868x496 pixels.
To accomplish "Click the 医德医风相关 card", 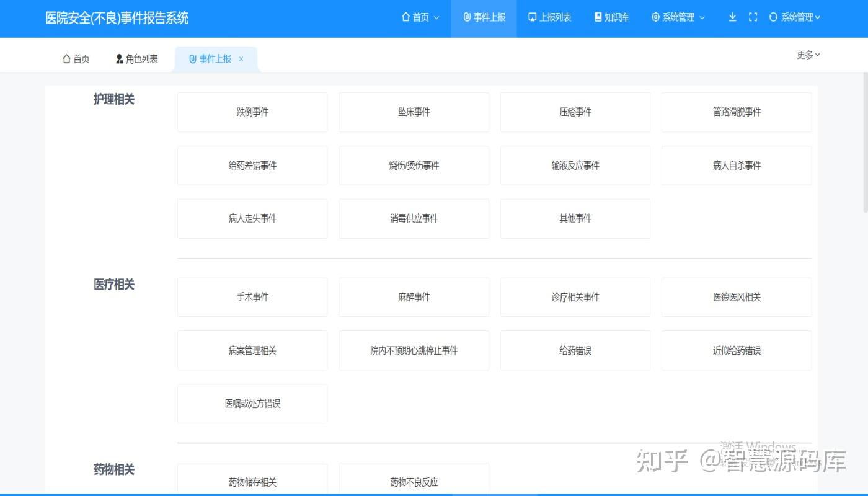I will (x=737, y=298).
